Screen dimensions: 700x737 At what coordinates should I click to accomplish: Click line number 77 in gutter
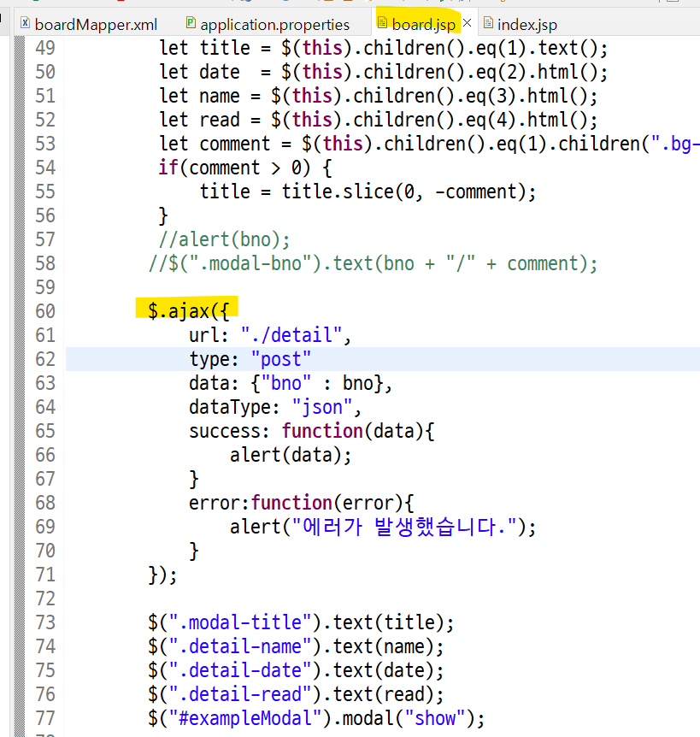tap(45, 719)
